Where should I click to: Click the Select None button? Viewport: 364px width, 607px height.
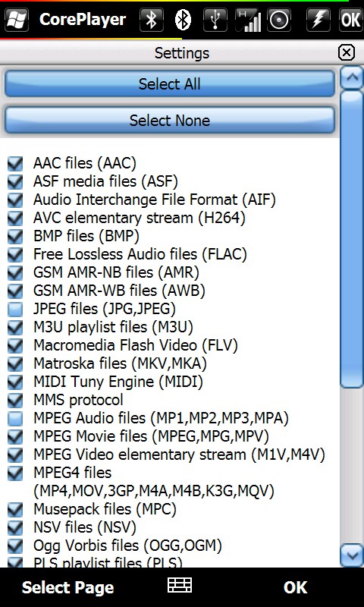click(x=169, y=120)
